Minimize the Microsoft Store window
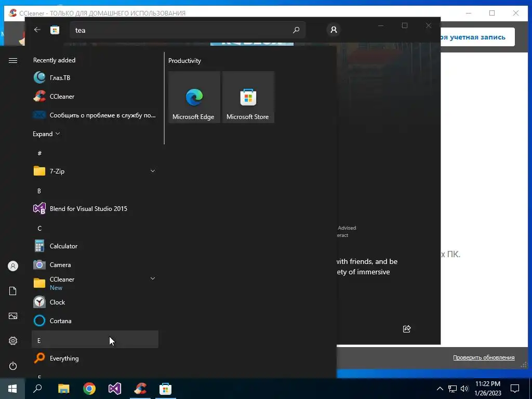This screenshot has height=399, width=532. click(x=381, y=26)
